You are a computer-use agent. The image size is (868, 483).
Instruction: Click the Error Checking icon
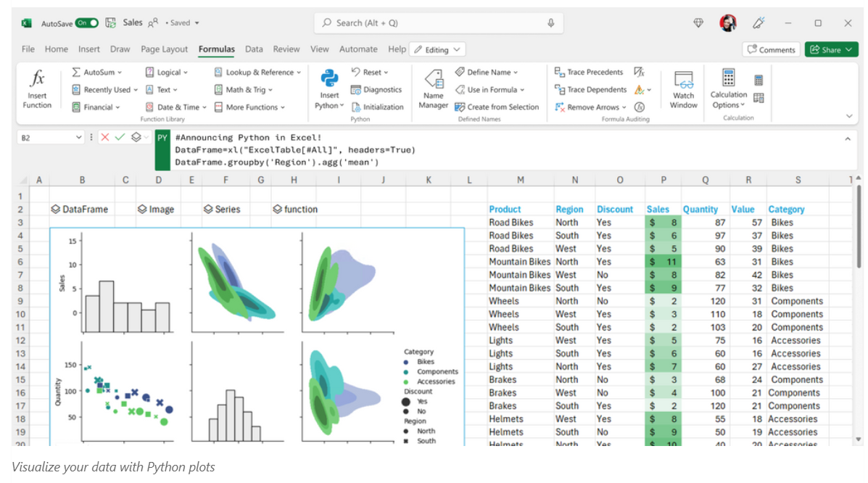640,90
